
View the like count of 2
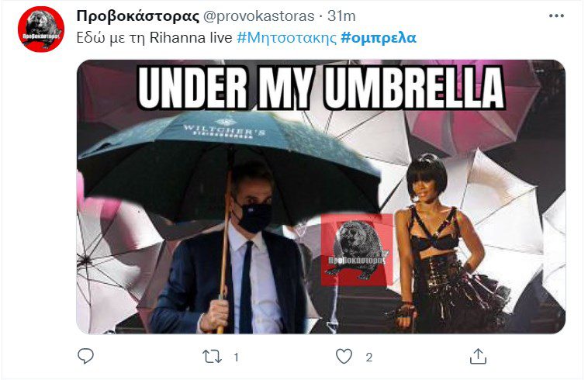pos(369,358)
